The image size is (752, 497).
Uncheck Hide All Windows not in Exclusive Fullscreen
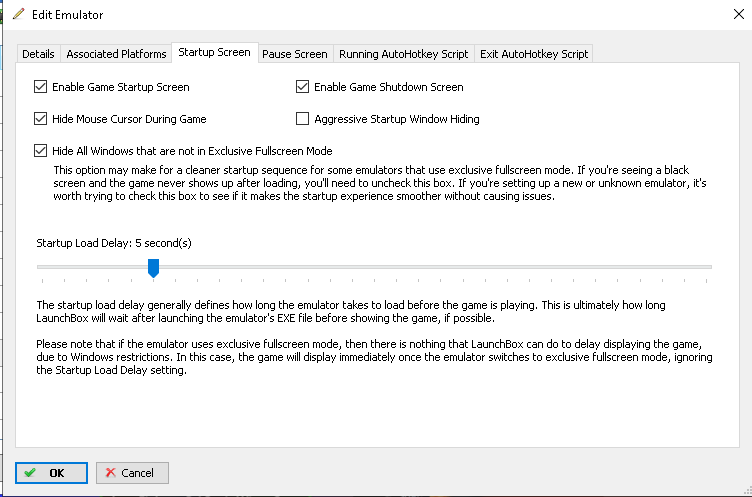click(40, 151)
